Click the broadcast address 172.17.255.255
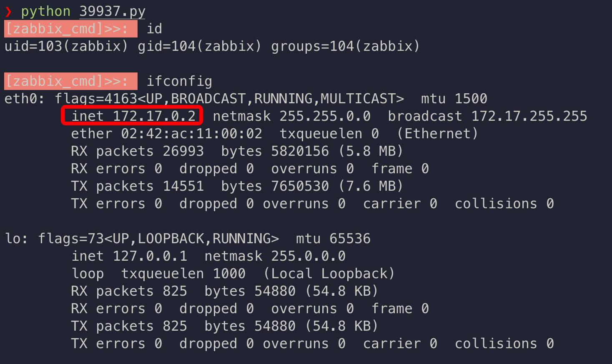The image size is (612, 364). pos(529,116)
